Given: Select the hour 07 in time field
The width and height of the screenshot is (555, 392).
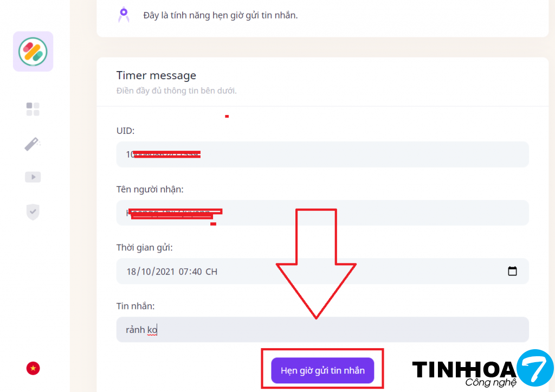Looking at the screenshot, I should tap(184, 272).
